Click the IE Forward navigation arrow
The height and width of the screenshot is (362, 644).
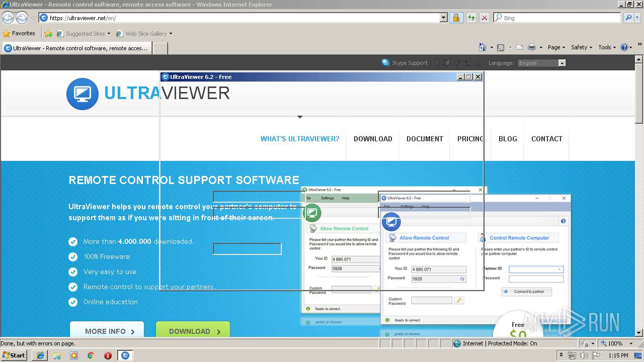pyautogui.click(x=22, y=18)
